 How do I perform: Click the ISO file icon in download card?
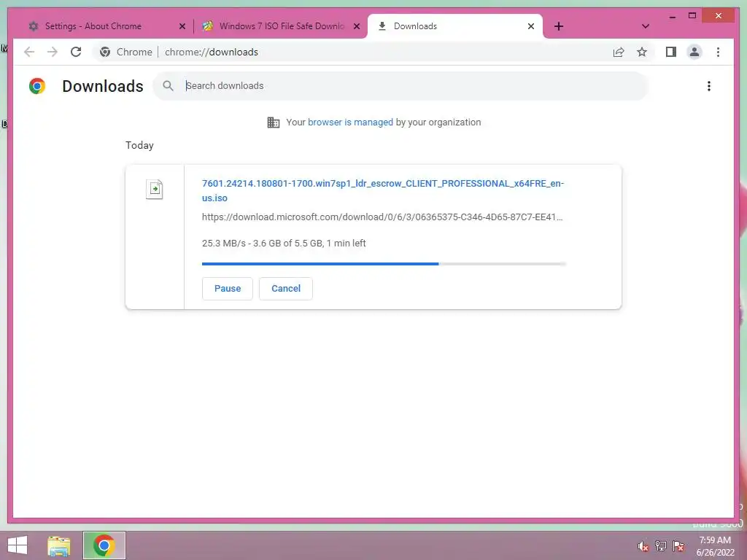tap(155, 189)
